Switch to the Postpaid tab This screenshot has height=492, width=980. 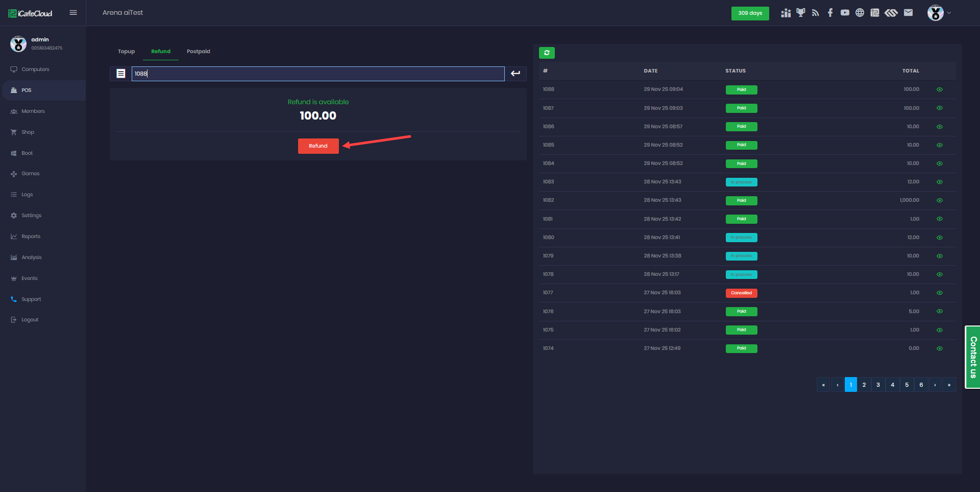pyautogui.click(x=198, y=52)
